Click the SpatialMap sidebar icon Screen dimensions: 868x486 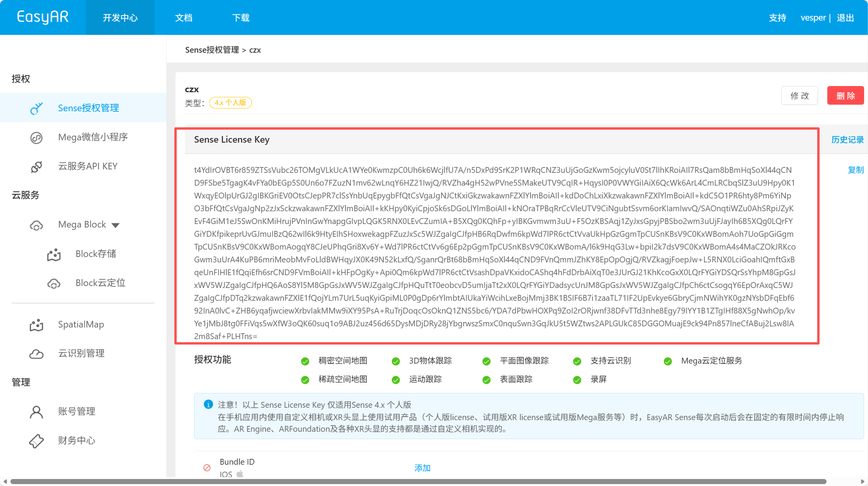36,325
